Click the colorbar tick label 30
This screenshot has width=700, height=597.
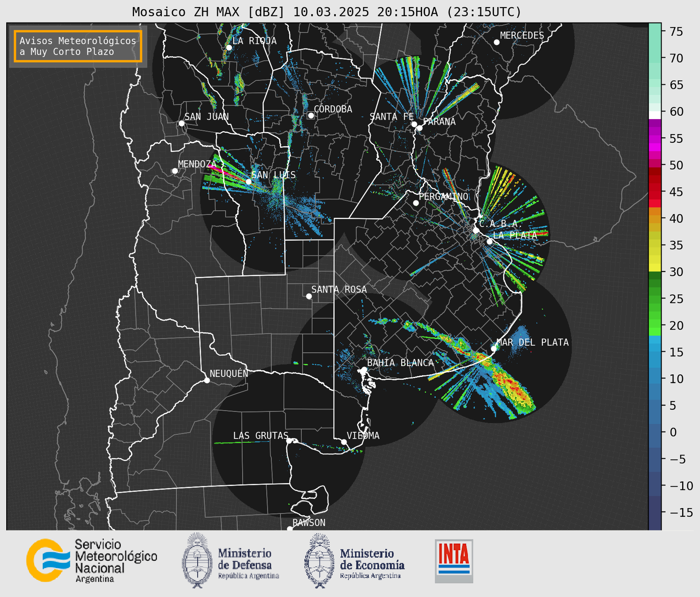[x=676, y=272]
